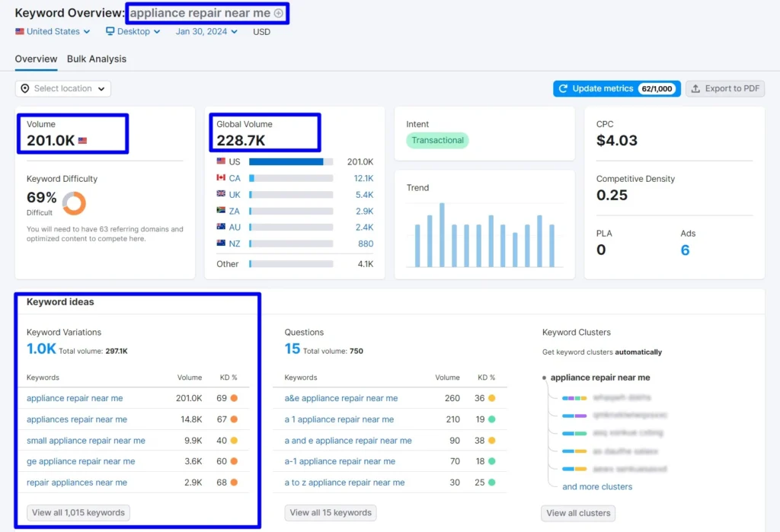Open 'appliances repair near me' keyword link
Screen dimensions: 780x532
click(77, 419)
